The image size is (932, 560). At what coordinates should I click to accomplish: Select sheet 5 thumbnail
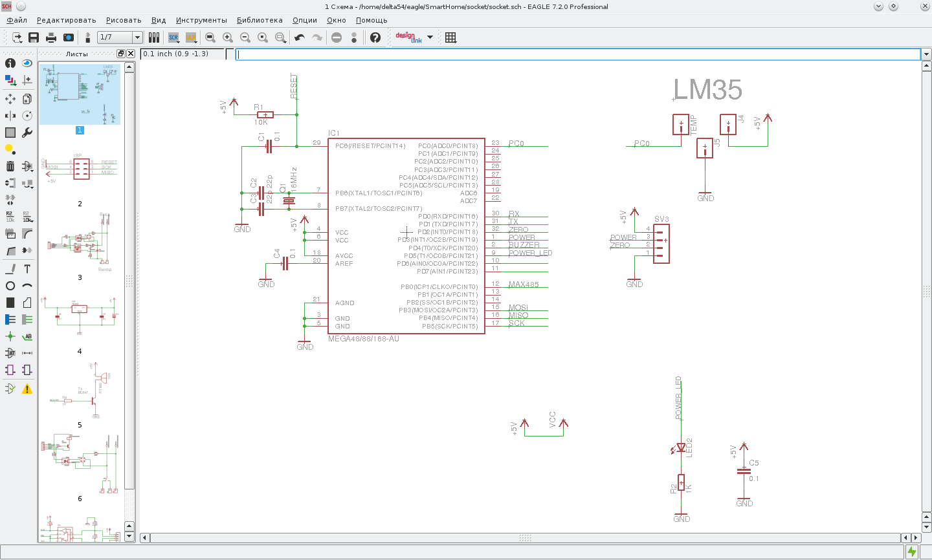point(80,391)
